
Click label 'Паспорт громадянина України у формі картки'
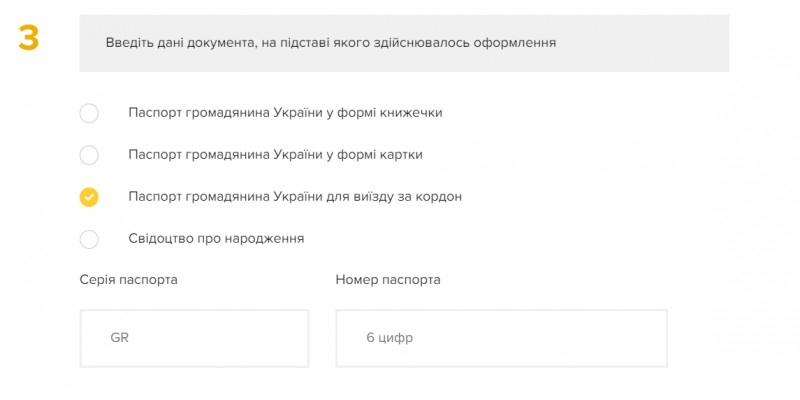275,155
